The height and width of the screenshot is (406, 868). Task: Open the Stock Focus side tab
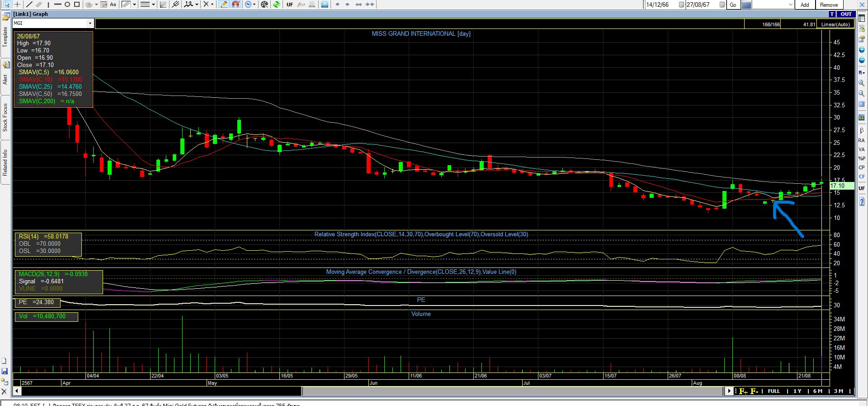click(5, 117)
